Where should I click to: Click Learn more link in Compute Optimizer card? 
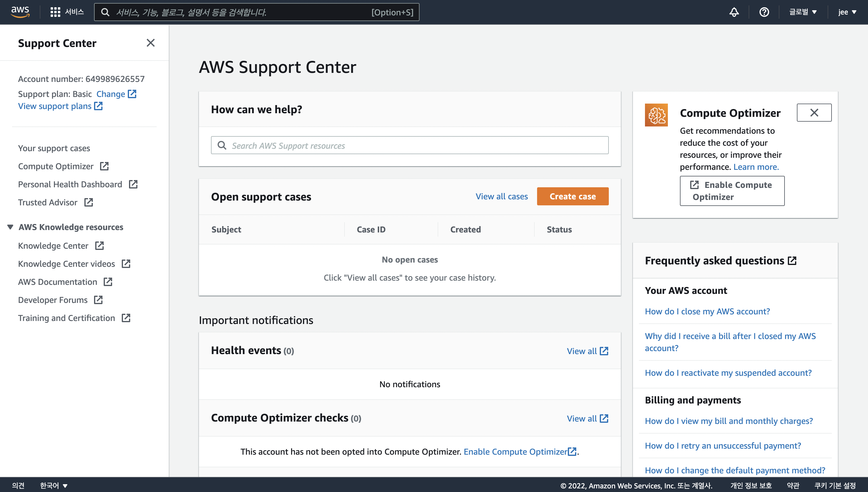756,167
